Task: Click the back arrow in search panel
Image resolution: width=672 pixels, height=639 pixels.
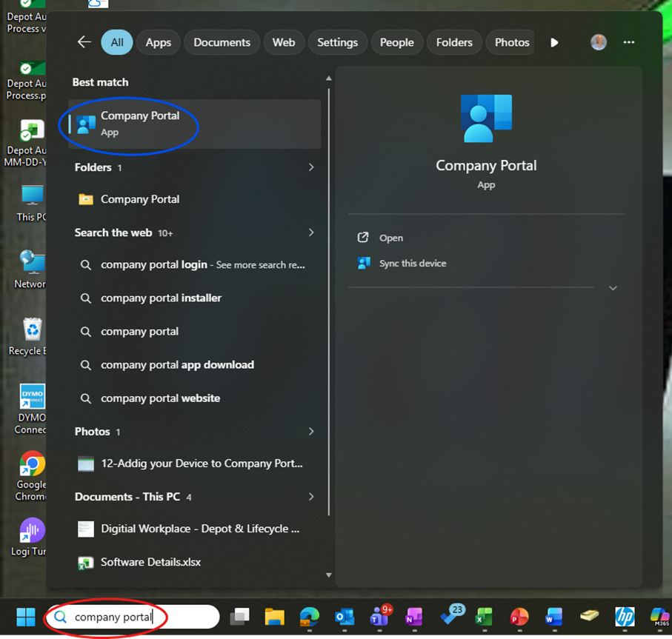Action: coord(84,42)
